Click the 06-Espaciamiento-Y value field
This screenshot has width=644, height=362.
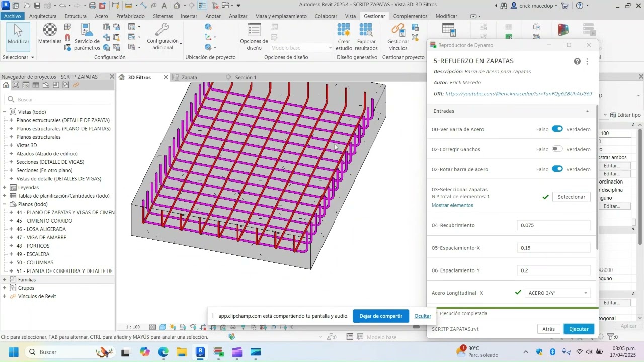(553, 270)
